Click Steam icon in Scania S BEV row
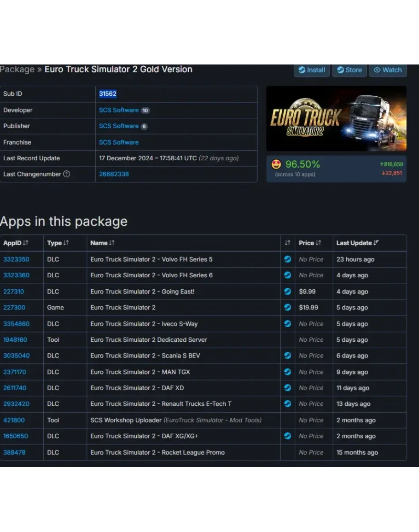419x532 pixels. pos(287,356)
